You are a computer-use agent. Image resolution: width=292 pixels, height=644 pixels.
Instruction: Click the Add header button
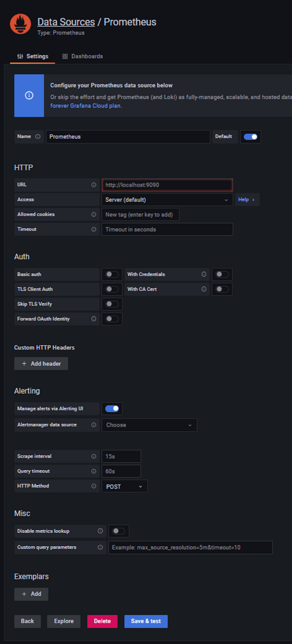(x=41, y=363)
